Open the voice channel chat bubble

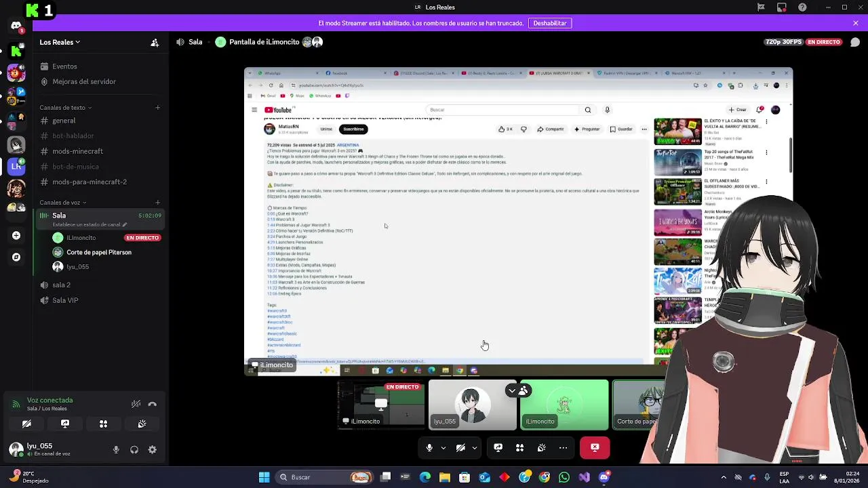[x=855, y=42]
